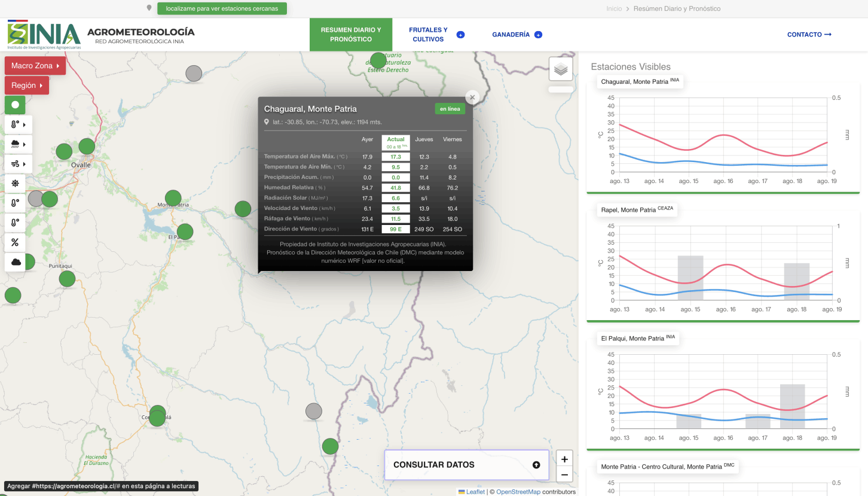Click the solar radiation sun icon
Viewport: 868px width, 496px height.
15,183
